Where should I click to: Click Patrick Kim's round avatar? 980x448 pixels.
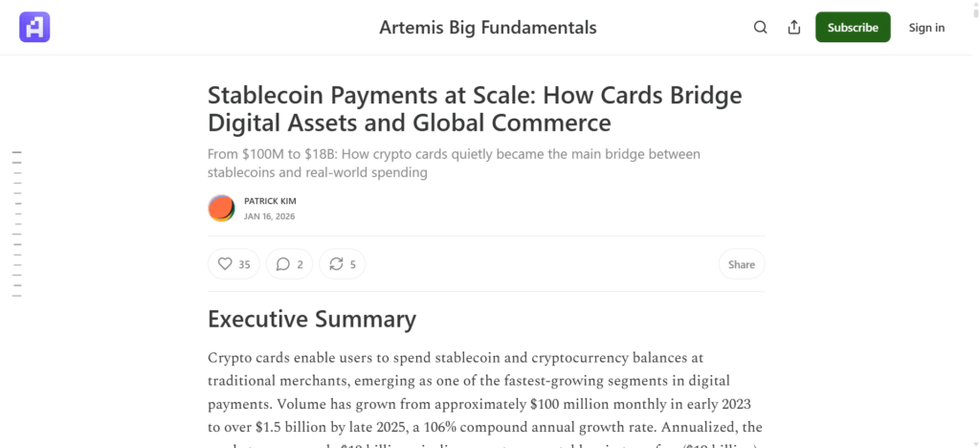tap(221, 208)
